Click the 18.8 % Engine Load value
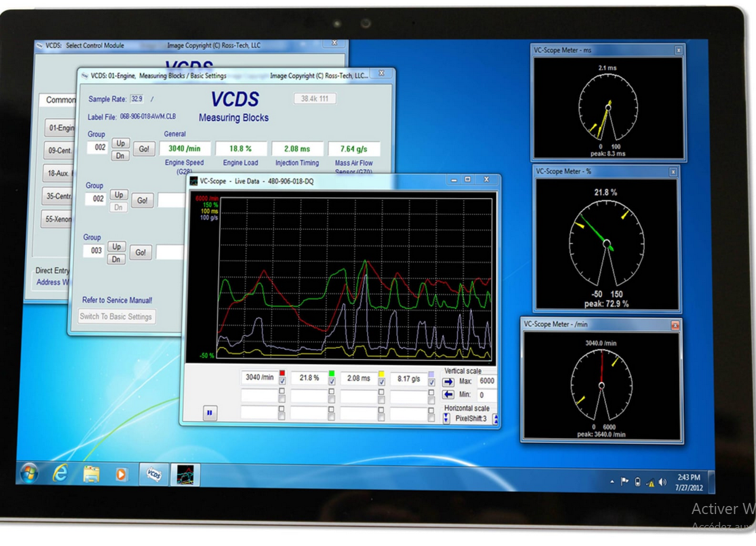Image resolution: width=756 pixels, height=546 pixels. 241,149
